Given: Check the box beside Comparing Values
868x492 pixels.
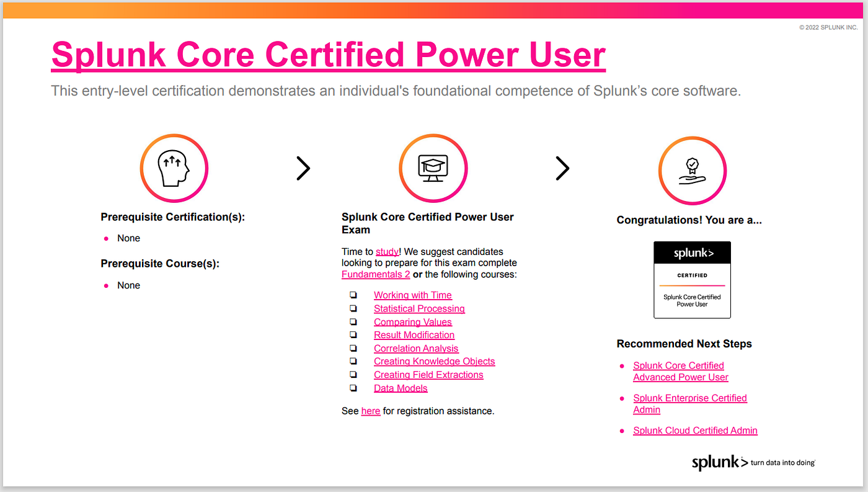Looking at the screenshot, I should point(353,322).
